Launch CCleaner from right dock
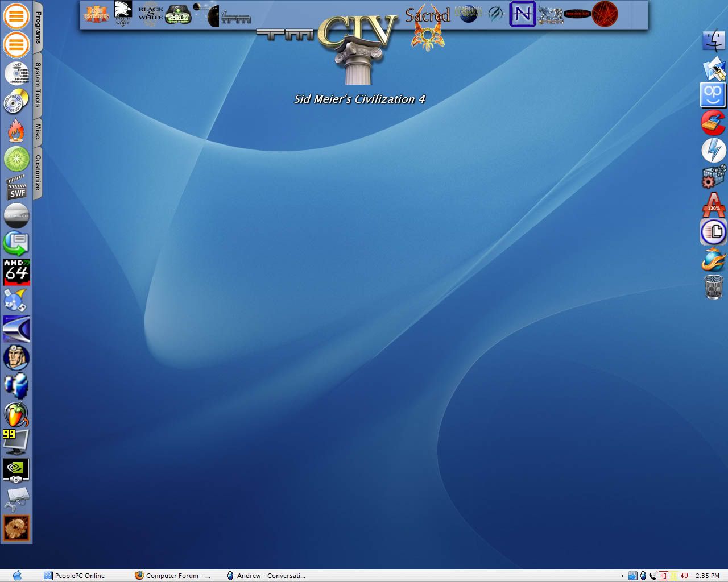The image size is (728, 582). tap(714, 123)
